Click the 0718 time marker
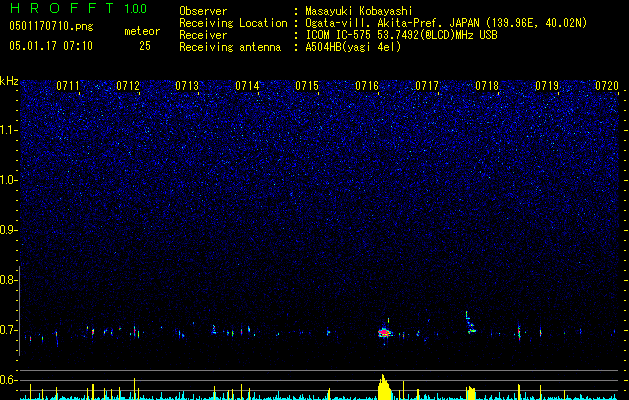Image resolution: width=629 pixels, height=400 pixels. pos(487,86)
